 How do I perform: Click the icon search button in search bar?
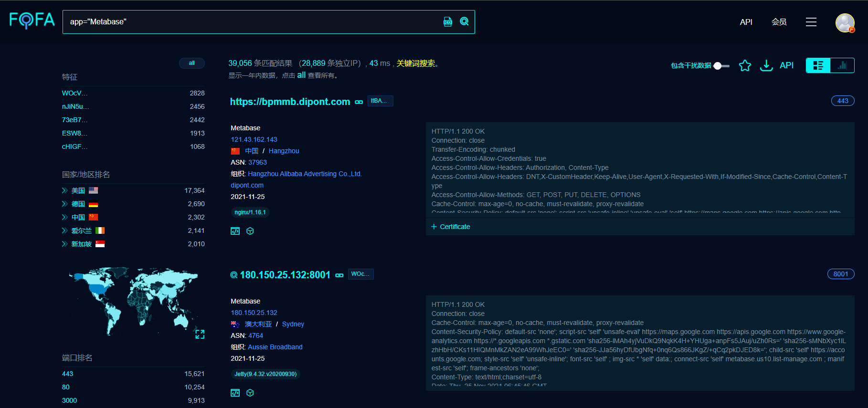point(448,21)
